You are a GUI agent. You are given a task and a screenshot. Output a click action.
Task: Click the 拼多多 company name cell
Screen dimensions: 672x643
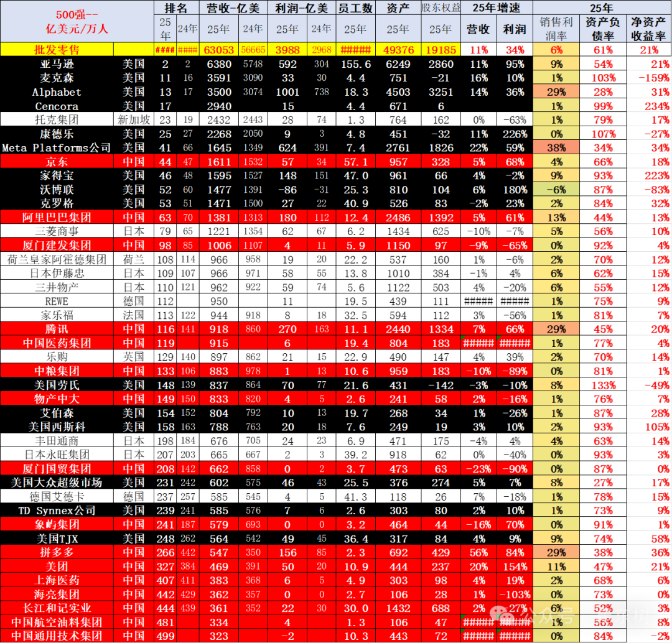click(57, 552)
